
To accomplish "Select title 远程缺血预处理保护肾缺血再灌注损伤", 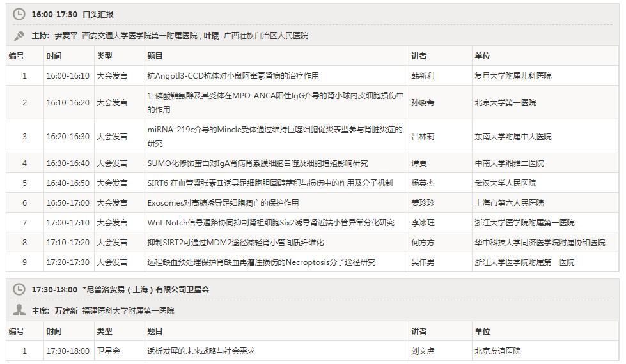I will 262,262.
